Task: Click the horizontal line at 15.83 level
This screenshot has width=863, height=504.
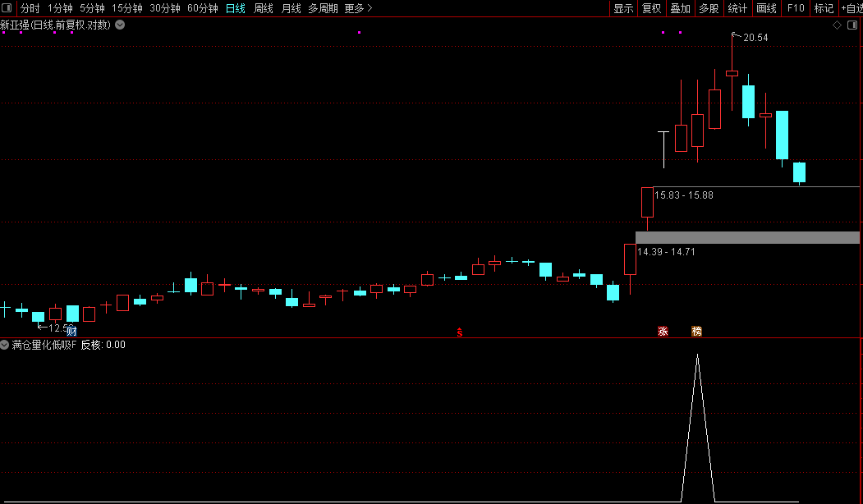Action: [756, 187]
